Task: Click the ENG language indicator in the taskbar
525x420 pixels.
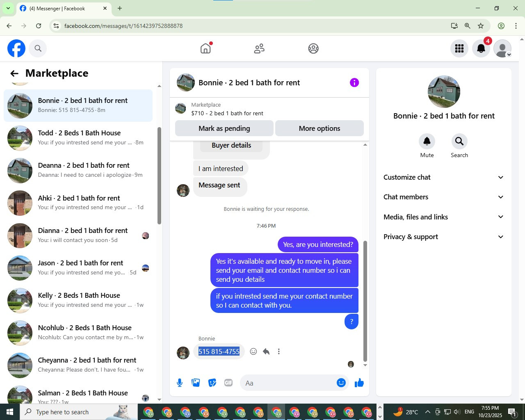Action: point(470,412)
